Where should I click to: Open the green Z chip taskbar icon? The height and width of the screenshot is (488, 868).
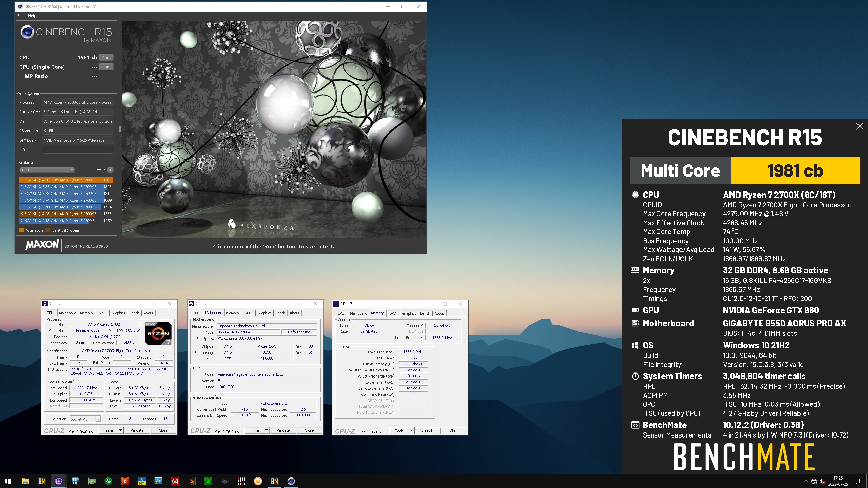coord(208,481)
